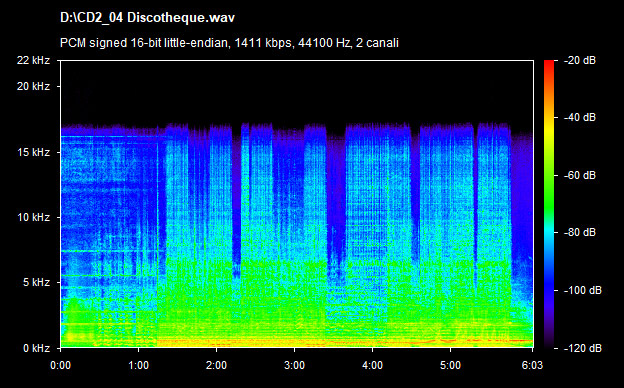Click the 0:00 time axis marker
The height and width of the screenshot is (388, 624).
pos(60,365)
